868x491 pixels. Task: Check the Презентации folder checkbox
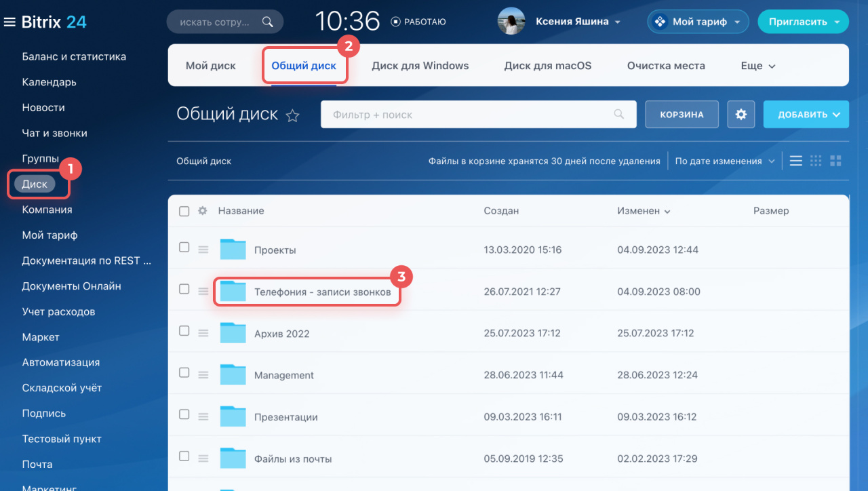click(184, 414)
